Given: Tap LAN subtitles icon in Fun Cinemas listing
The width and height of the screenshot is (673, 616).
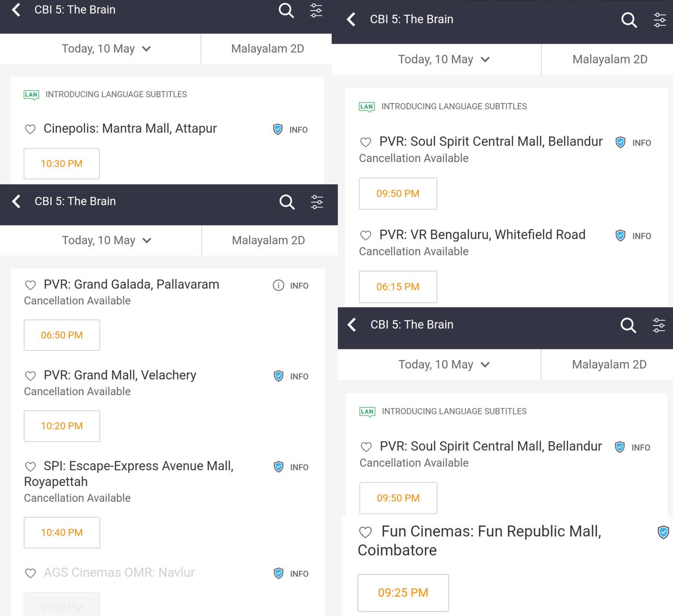Looking at the screenshot, I should pos(367,411).
